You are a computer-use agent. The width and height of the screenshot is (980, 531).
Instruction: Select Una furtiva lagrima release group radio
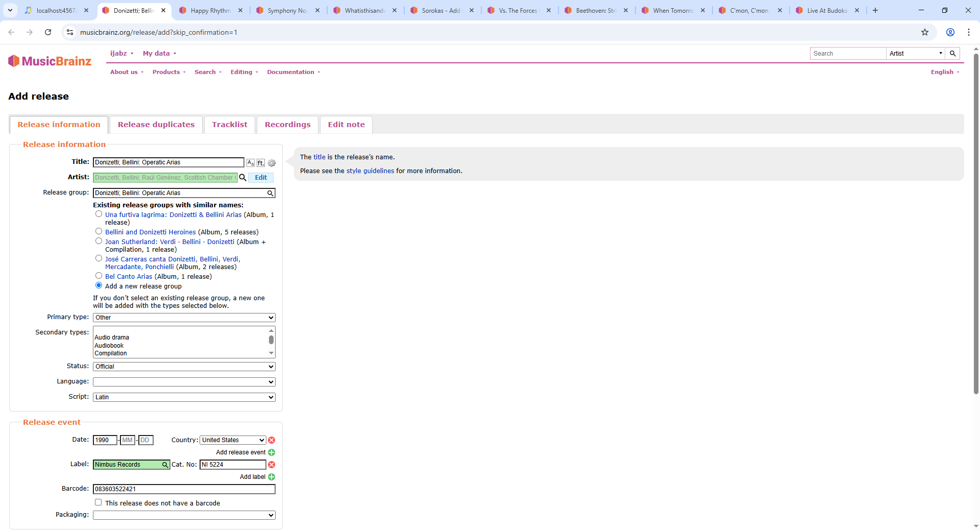[x=99, y=214]
